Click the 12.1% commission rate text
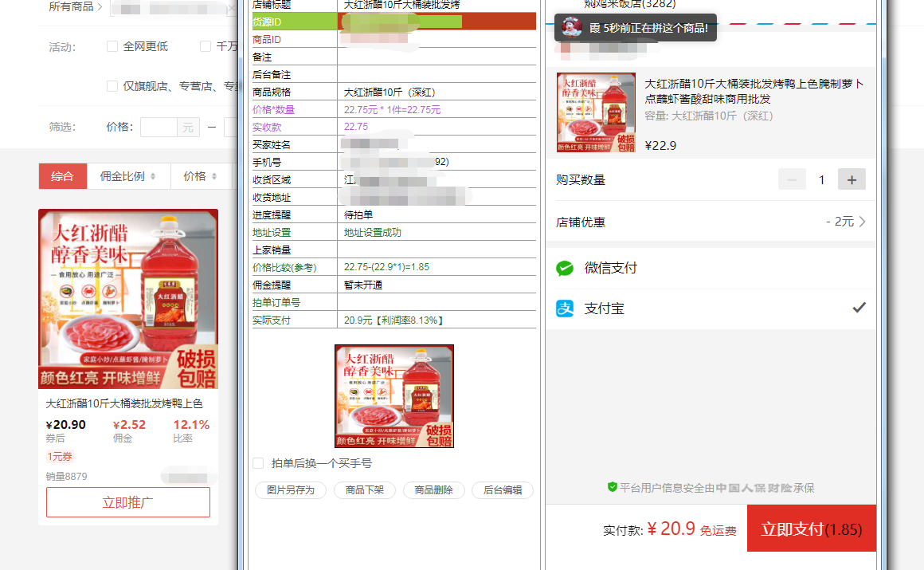924x570 pixels. pyautogui.click(x=191, y=425)
